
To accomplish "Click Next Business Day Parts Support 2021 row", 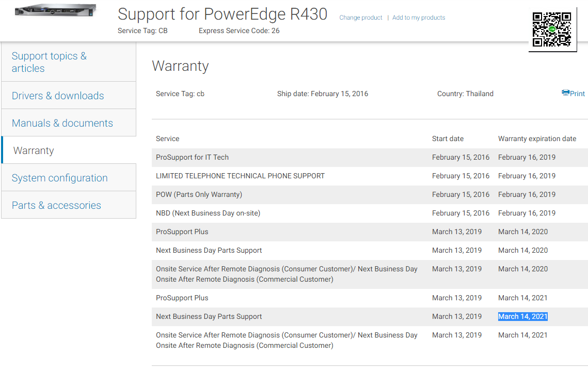I will click(370, 316).
